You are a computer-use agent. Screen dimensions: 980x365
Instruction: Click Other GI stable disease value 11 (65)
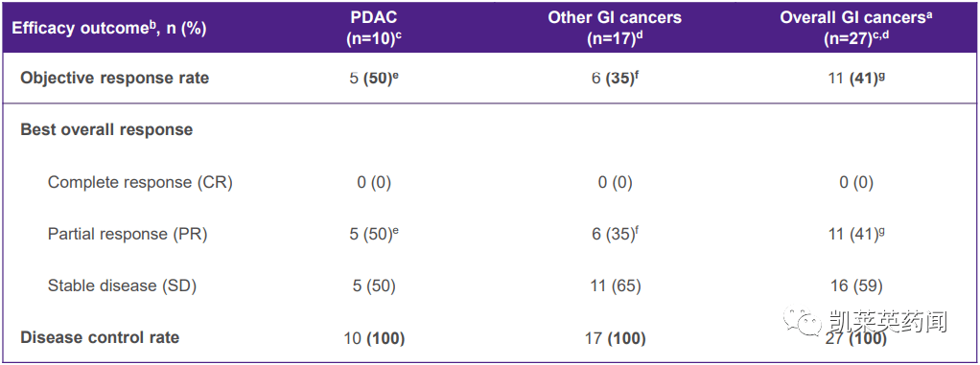[x=615, y=285]
